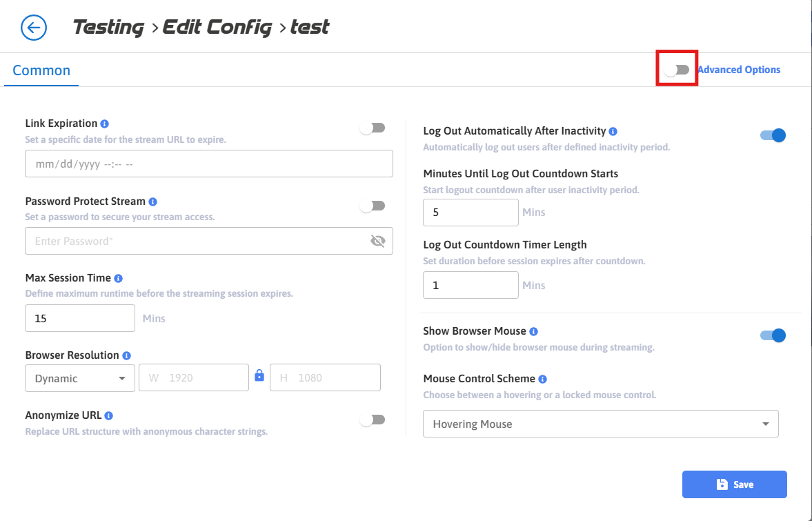The image size is (812, 521).
Task: Click the back arrow icon
Action: click(34, 28)
